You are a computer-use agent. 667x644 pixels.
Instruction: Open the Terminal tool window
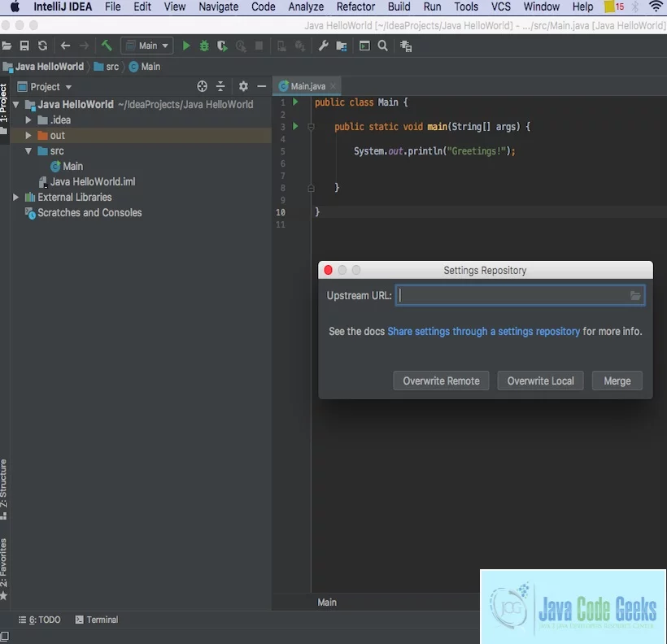tap(97, 620)
